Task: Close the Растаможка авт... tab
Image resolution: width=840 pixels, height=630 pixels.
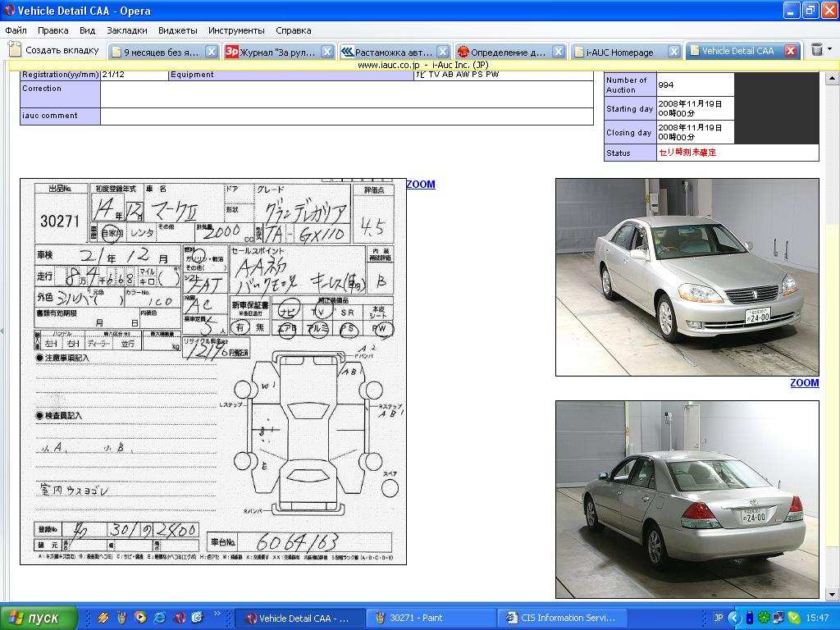Action: click(x=443, y=52)
